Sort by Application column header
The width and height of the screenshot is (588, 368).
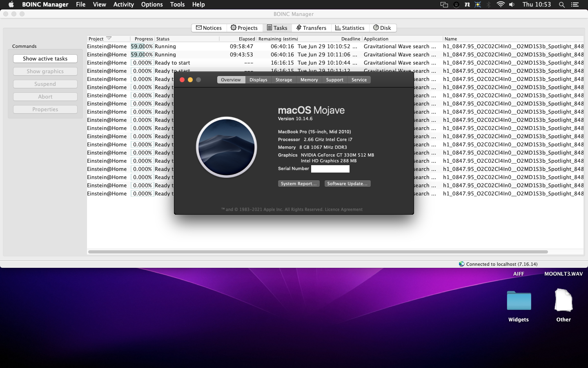pyautogui.click(x=402, y=39)
